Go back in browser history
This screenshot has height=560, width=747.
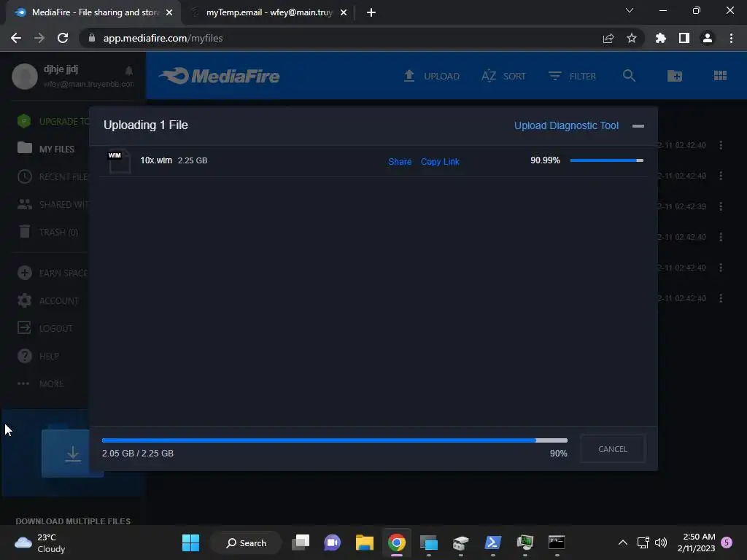point(16,38)
